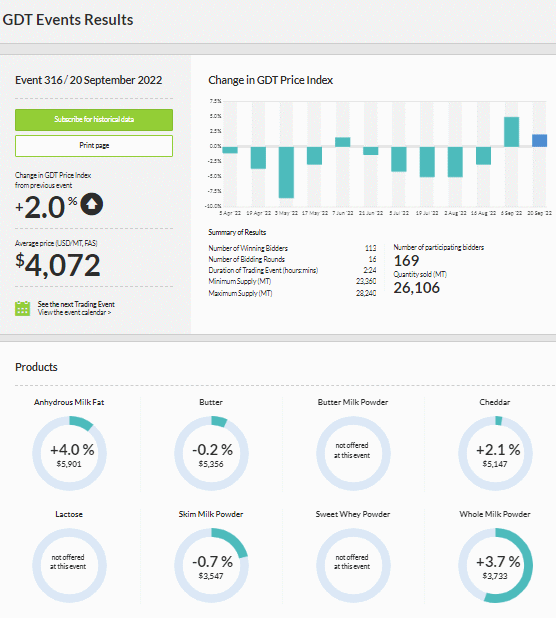Click the Duration of Trading Event row
The width and height of the screenshot is (556, 618).
pyautogui.click(x=292, y=270)
